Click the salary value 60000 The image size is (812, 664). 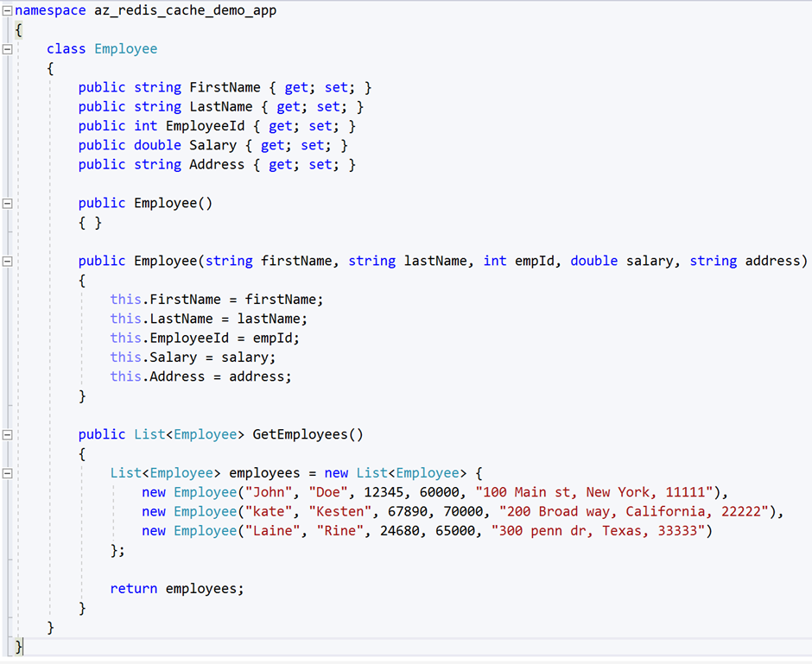click(439, 492)
